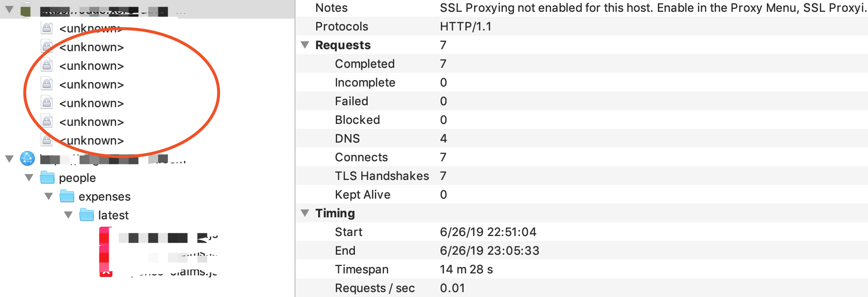Screen dimensions: 868x297
Task: Click the red error icon beside claims.json
Action: tap(106, 271)
